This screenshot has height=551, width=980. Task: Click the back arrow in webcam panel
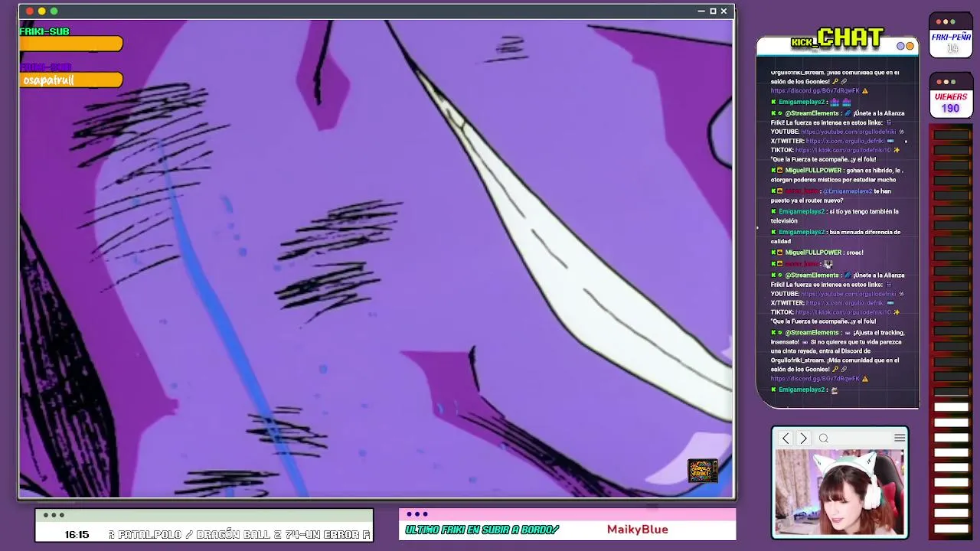click(786, 439)
